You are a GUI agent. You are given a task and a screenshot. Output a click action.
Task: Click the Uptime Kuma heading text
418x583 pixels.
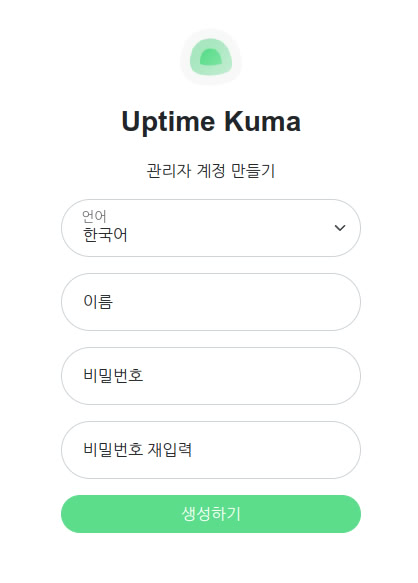click(211, 122)
